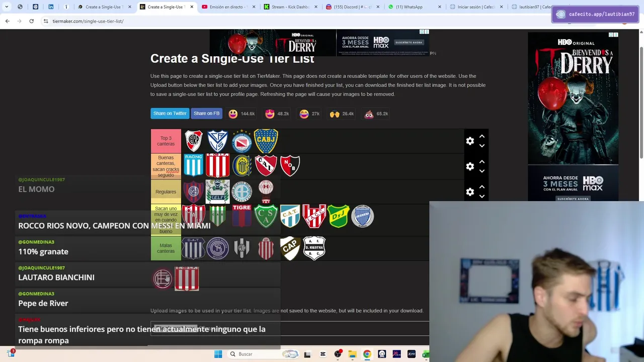644x362 pixels.
Task: Select the Independiente Rivadavia round crest
Action: pyautogui.click(x=217, y=248)
